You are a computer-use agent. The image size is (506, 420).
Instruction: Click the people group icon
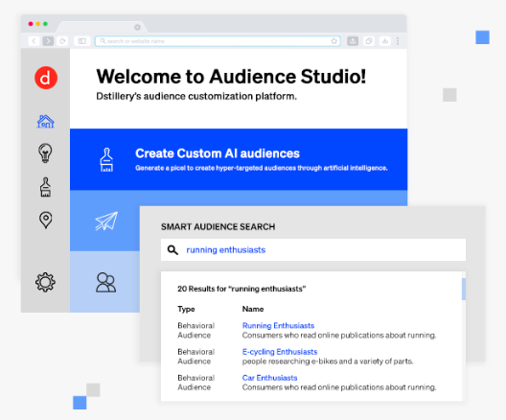(x=105, y=283)
